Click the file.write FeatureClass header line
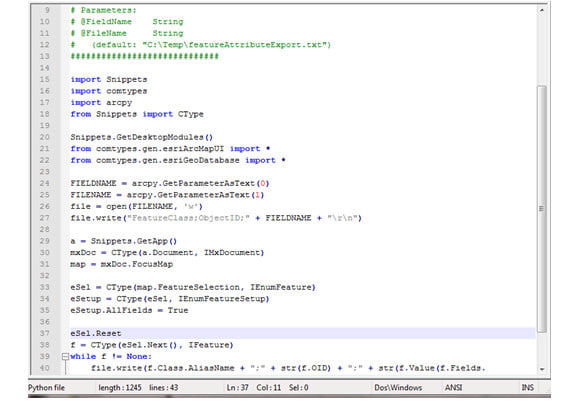Viewport: 580px width, 401px height. click(216, 218)
